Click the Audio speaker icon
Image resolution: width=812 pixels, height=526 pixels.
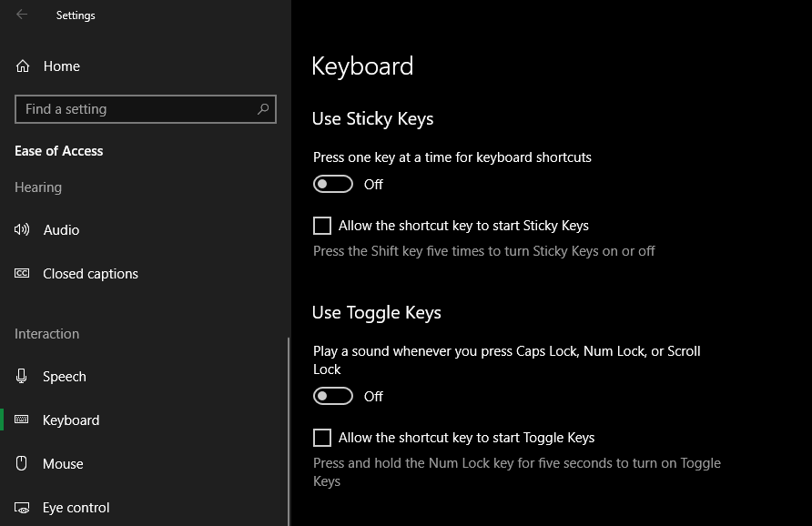coord(21,229)
